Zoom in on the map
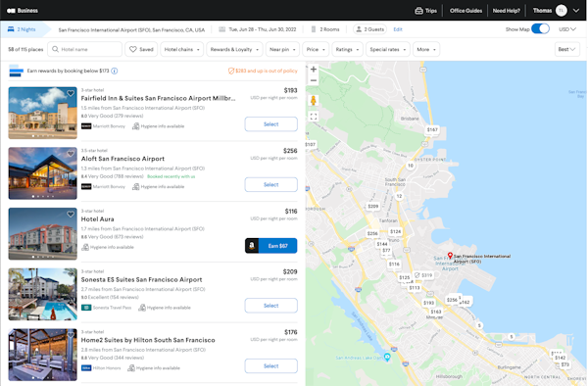Screen dimensions: 588x386 [x=314, y=70]
